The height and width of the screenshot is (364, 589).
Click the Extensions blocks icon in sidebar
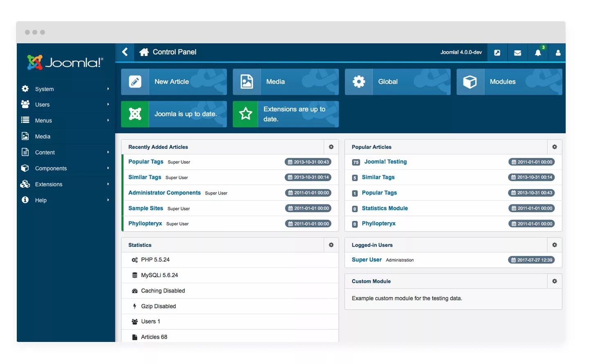click(25, 184)
